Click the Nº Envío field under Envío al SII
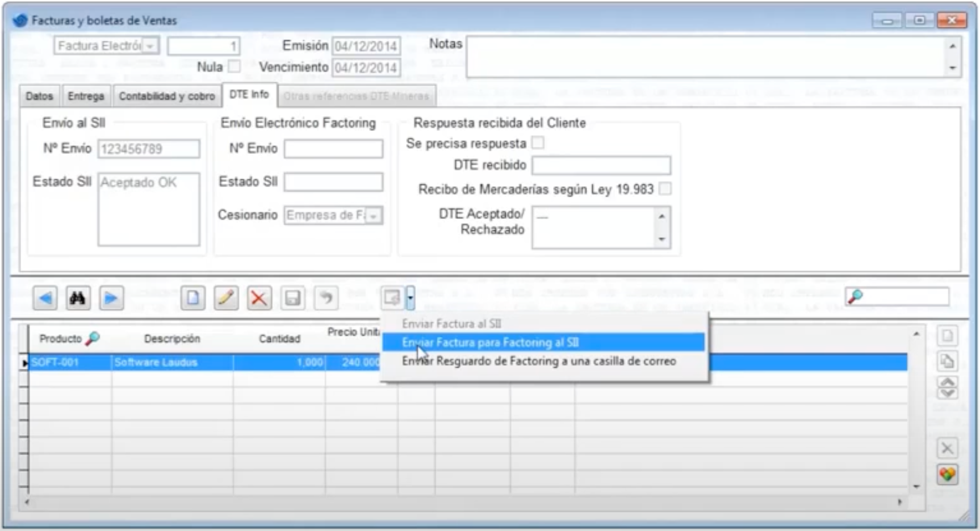 (149, 149)
